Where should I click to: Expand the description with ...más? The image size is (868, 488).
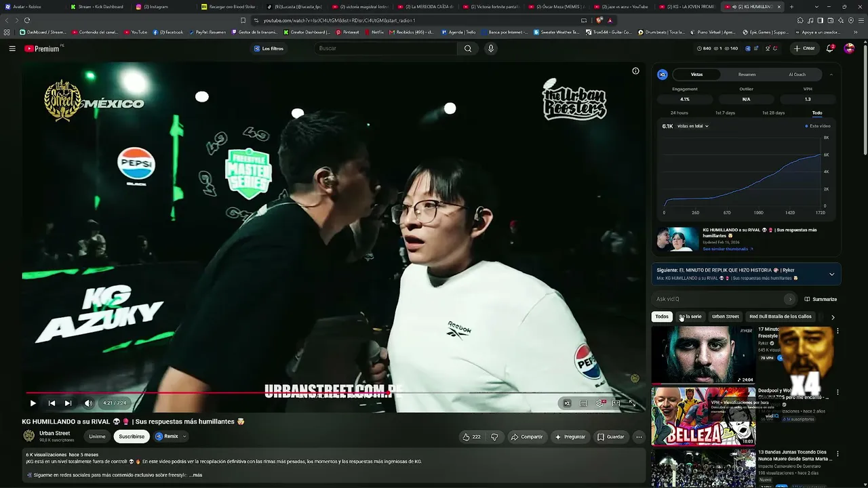tap(195, 475)
